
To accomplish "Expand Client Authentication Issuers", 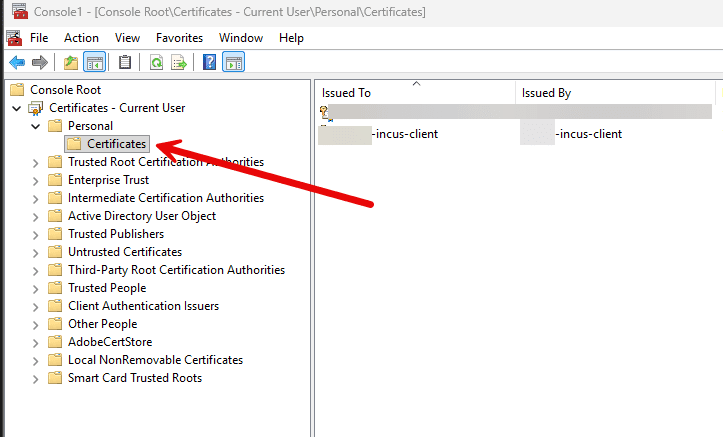I will pyautogui.click(x=36, y=307).
